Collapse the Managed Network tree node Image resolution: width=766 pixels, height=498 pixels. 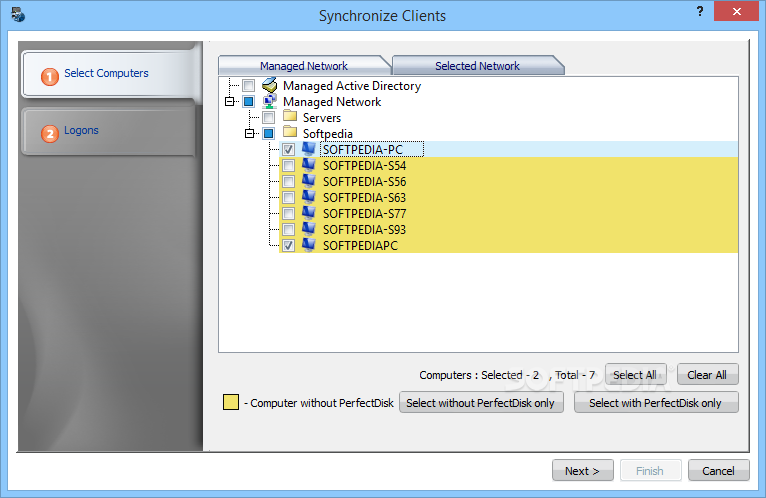click(x=230, y=102)
